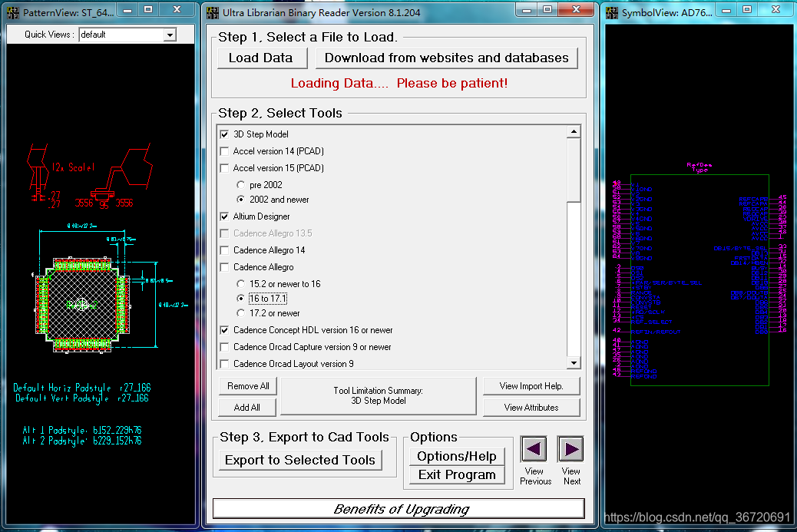Uncheck the 3D Step Model checkbox
The image size is (797, 532).
pyautogui.click(x=225, y=134)
